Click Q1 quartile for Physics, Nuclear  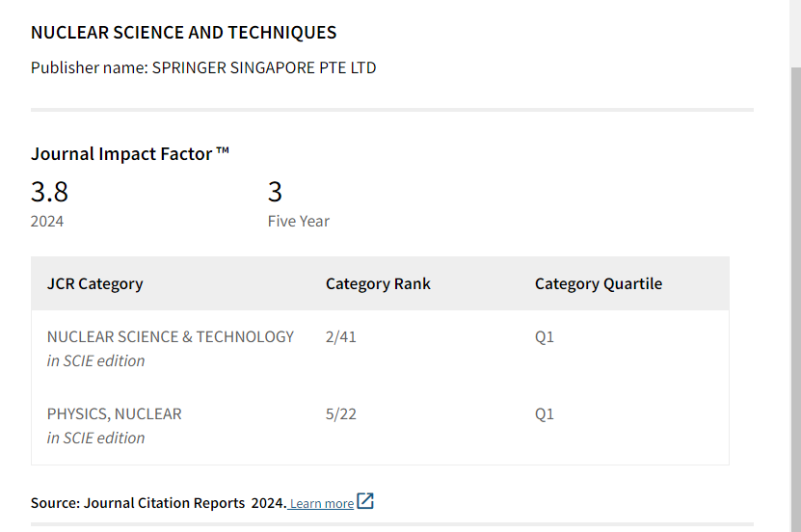pos(545,413)
